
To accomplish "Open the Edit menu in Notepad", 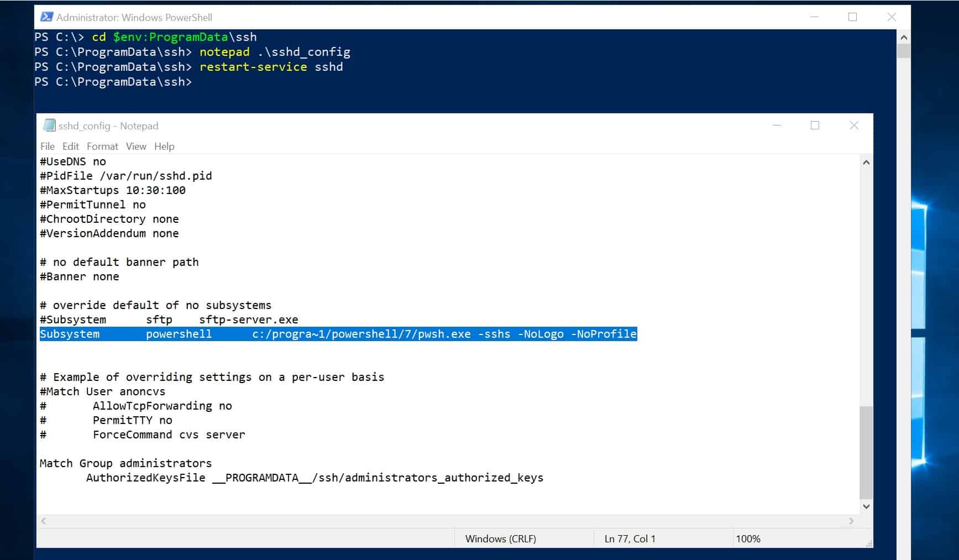I will coord(70,146).
